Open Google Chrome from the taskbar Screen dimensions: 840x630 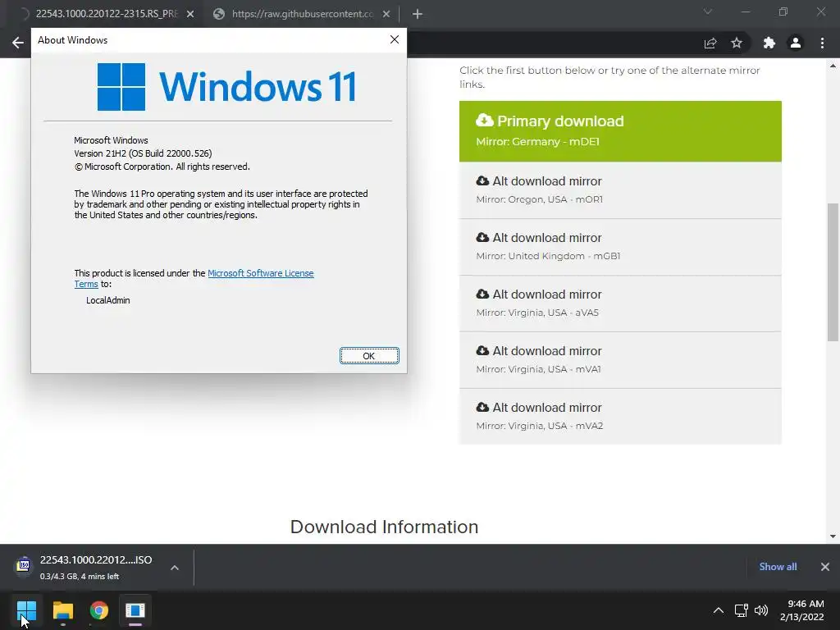coord(99,610)
